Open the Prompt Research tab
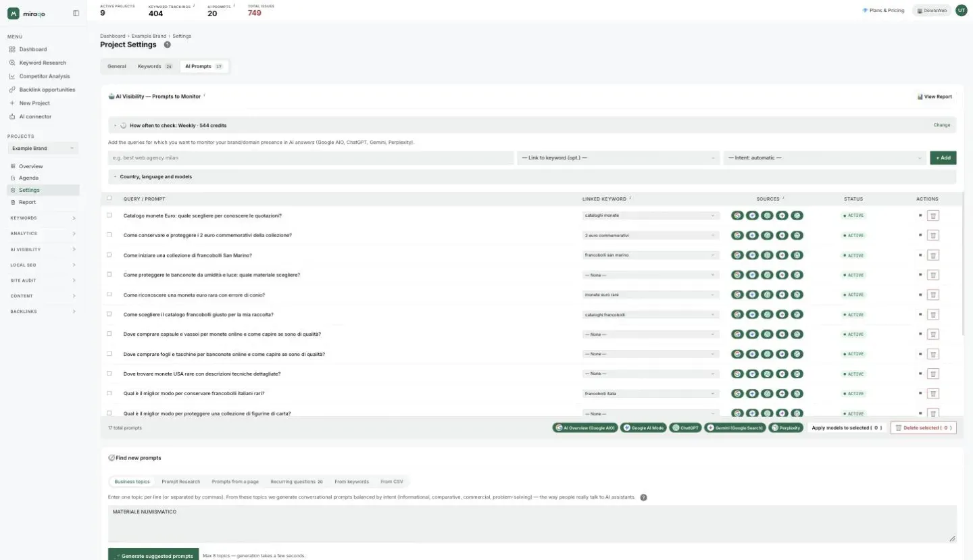The width and height of the screenshot is (973, 560). click(180, 482)
